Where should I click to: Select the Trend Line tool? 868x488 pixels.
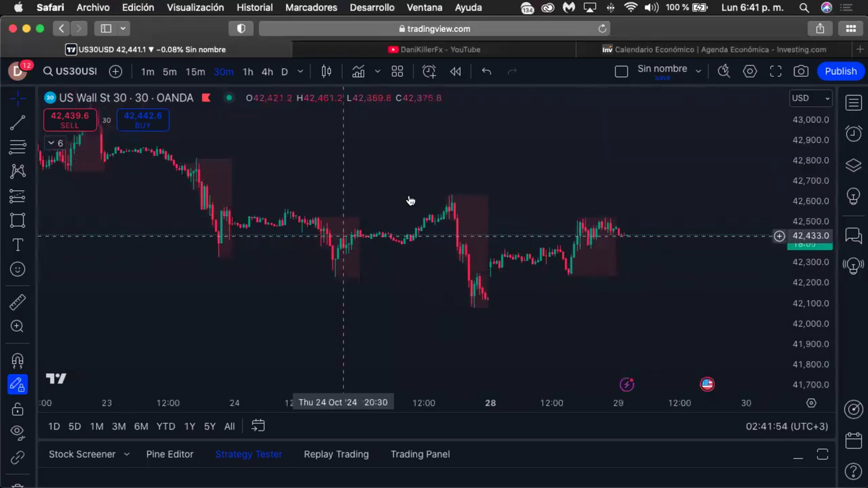click(x=17, y=122)
